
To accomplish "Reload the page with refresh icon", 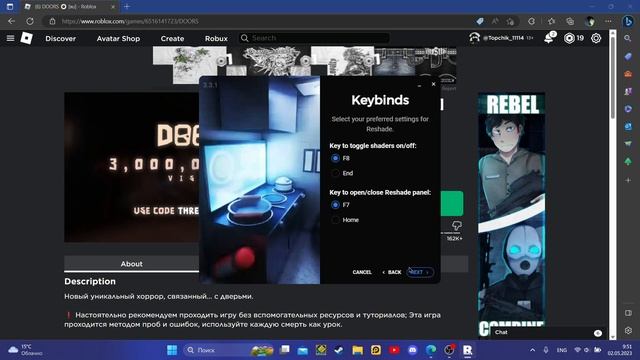I will pos(30,21).
